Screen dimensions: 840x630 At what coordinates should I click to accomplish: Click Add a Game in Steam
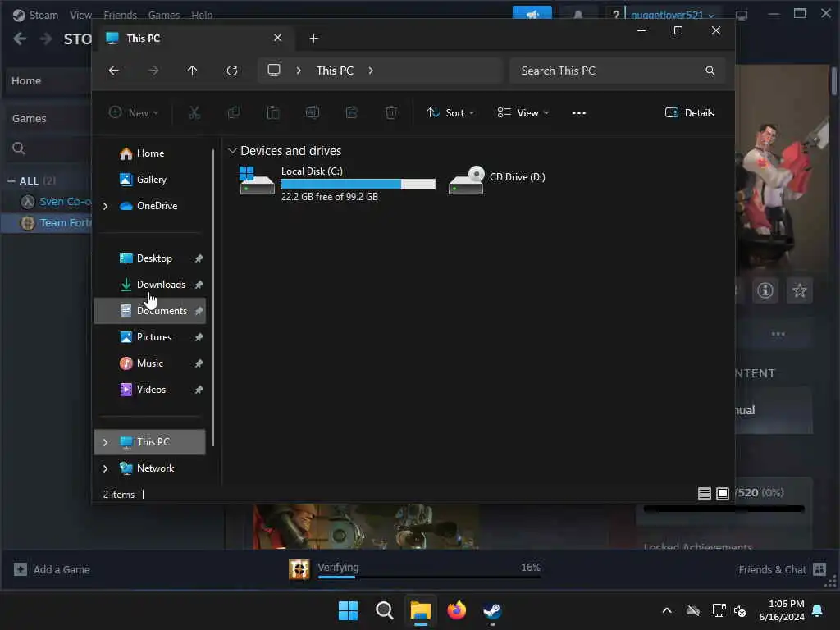coord(52,569)
